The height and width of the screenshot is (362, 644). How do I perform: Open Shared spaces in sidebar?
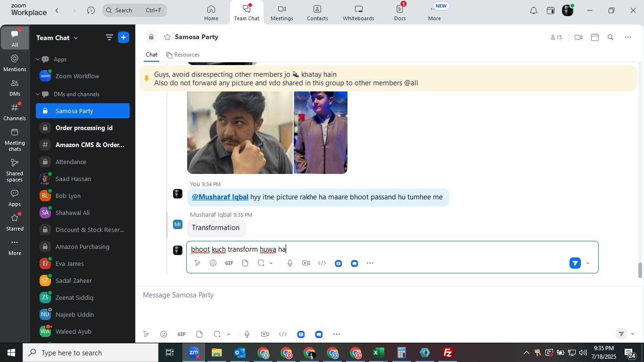(15, 170)
